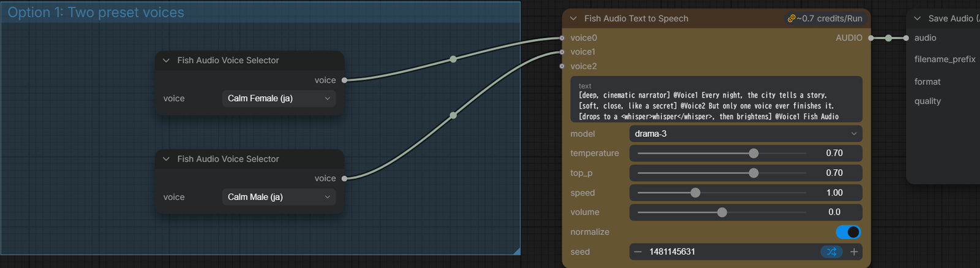The height and width of the screenshot is (268, 980).
Task: Open the Calm Female (ja) voice dropdown
Action: click(279, 98)
